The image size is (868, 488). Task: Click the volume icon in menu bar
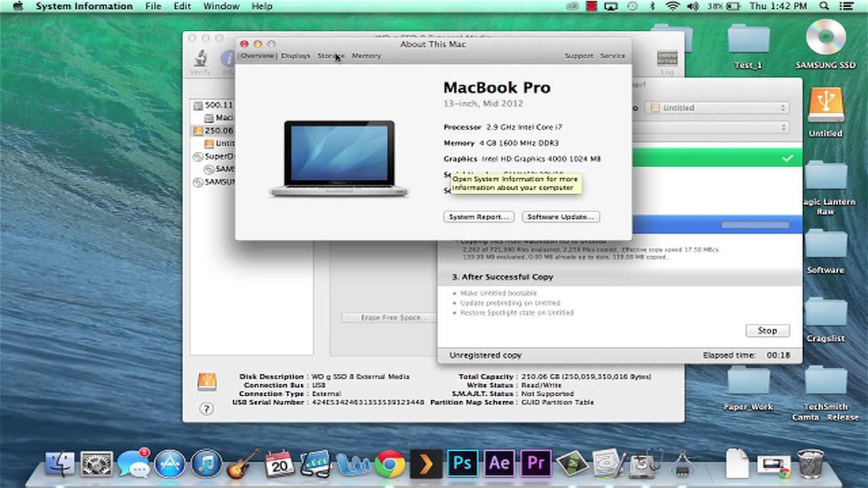pos(693,6)
